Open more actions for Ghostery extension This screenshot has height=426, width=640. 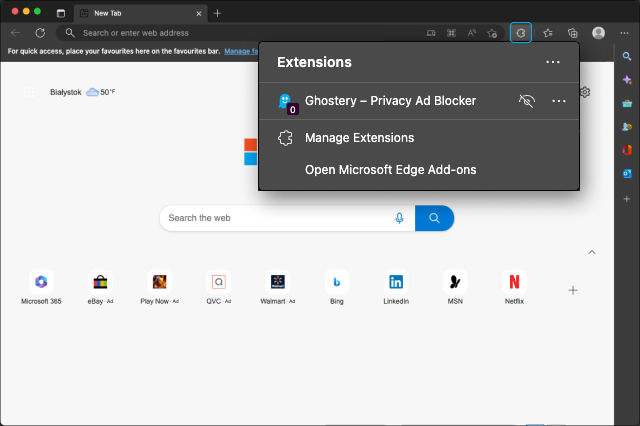(x=558, y=101)
